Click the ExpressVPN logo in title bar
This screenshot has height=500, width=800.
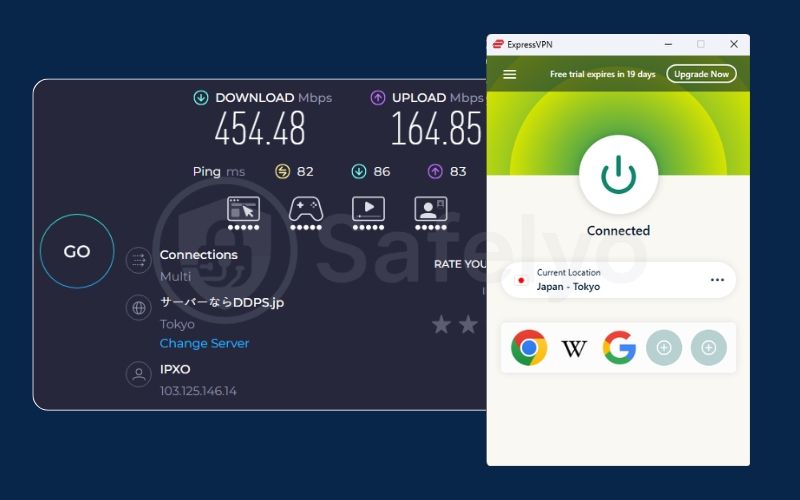pyautogui.click(x=498, y=44)
